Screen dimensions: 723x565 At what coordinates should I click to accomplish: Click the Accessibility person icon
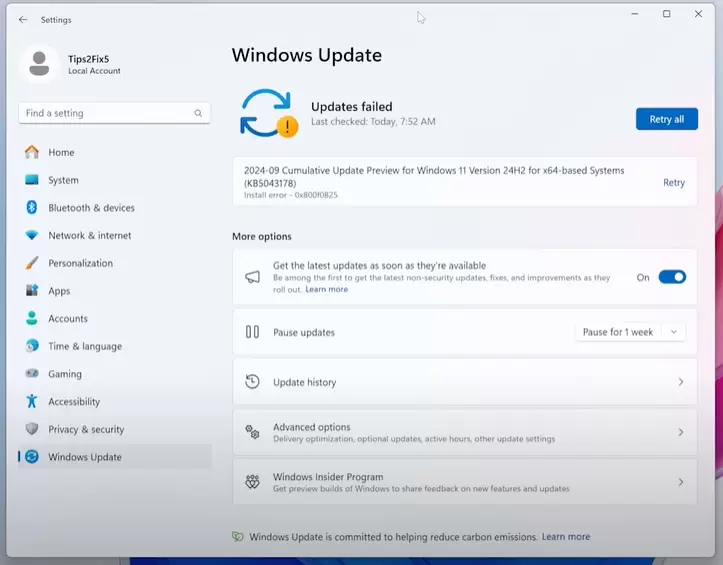click(32, 402)
